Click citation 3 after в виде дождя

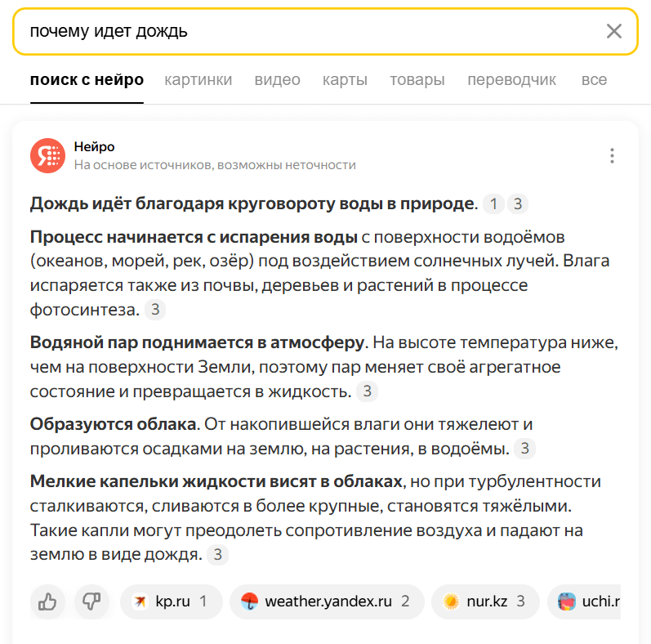[x=216, y=555]
